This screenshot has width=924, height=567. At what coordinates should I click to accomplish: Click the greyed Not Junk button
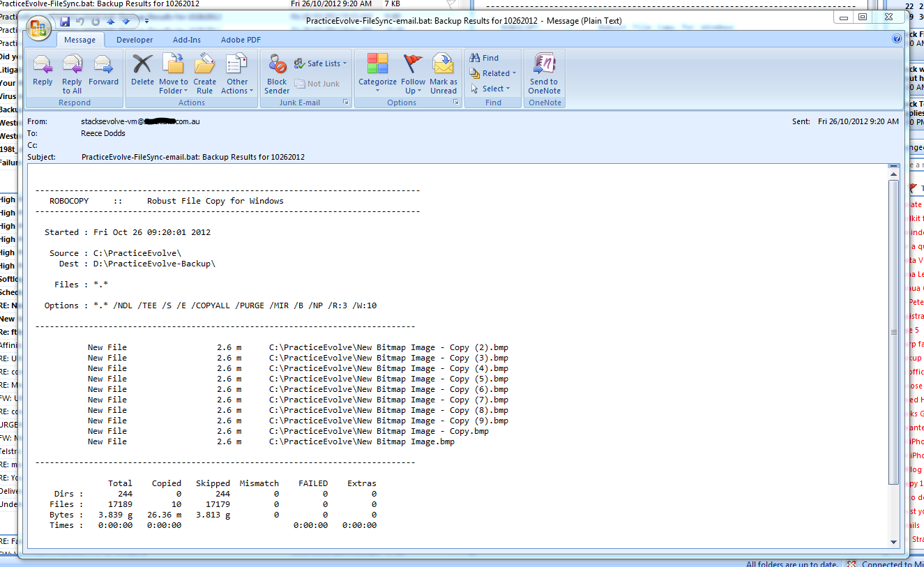[317, 84]
